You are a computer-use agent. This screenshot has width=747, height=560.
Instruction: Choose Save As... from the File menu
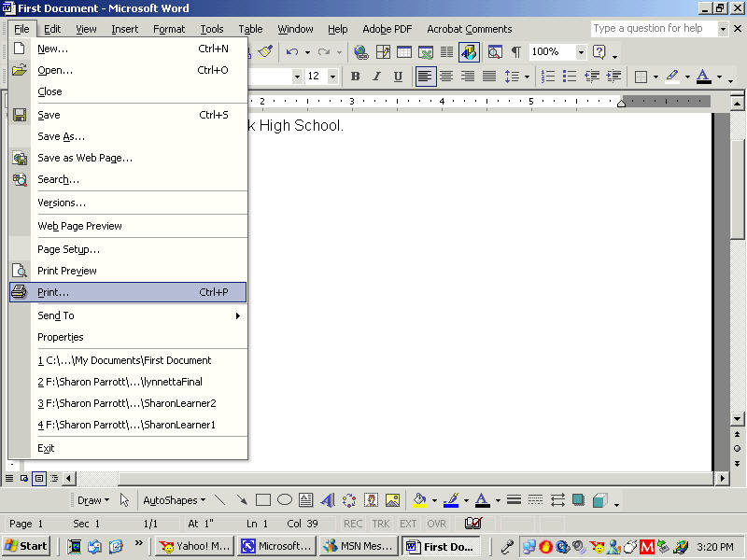[128, 136]
